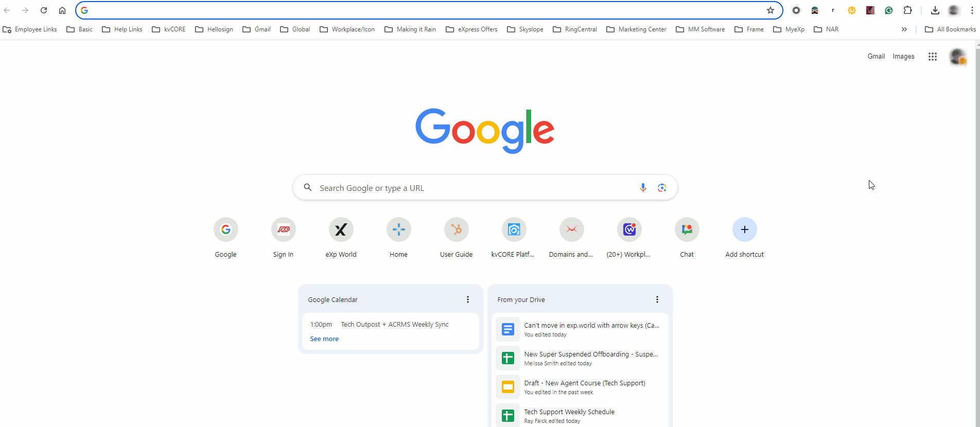Click the browser Forward arrow
Image resolution: width=980 pixels, height=427 pixels.
pos(25,10)
